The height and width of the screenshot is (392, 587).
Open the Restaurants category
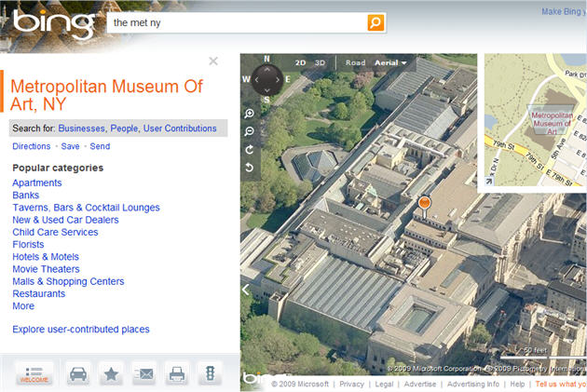click(39, 293)
